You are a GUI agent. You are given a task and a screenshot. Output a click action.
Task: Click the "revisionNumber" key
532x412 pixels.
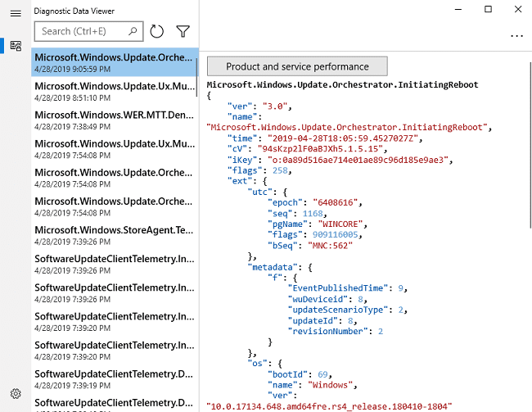click(327, 331)
